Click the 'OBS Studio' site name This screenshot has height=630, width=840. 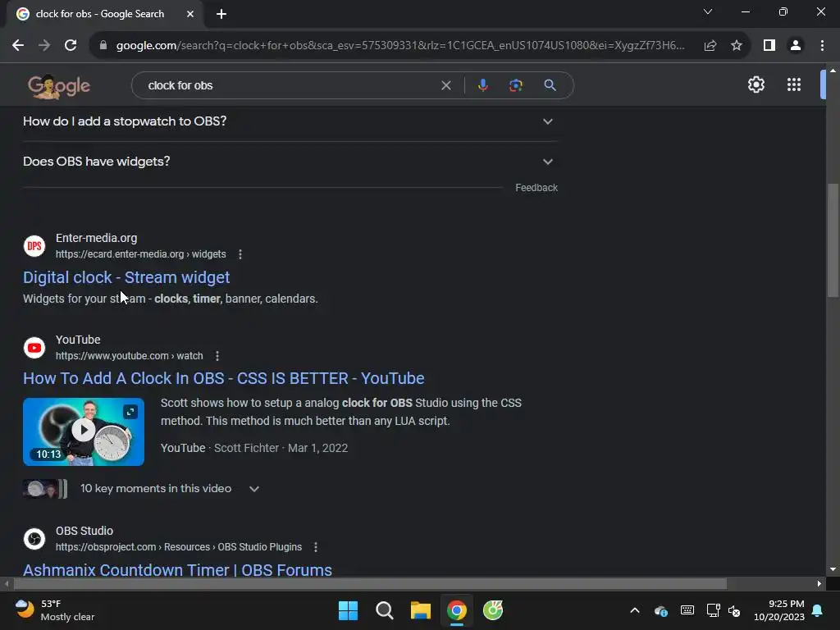pos(84,531)
